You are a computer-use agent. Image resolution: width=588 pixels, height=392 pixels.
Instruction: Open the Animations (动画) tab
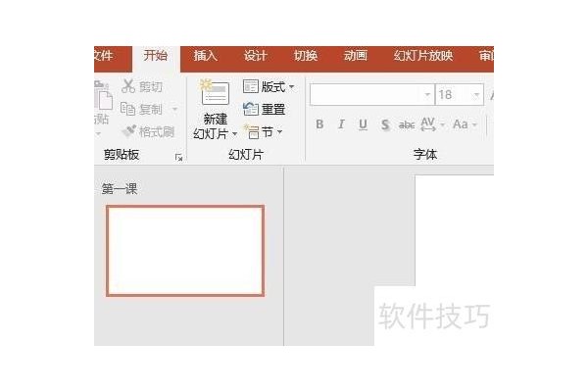pyautogui.click(x=356, y=56)
